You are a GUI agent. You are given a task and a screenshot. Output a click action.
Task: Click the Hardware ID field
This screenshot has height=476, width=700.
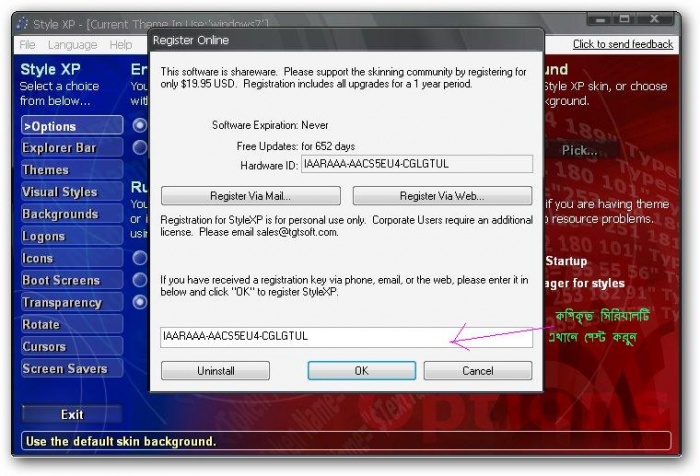coord(417,164)
